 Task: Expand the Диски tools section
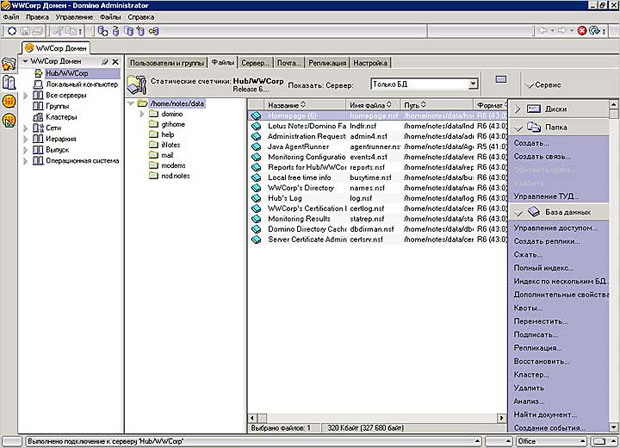[518, 109]
